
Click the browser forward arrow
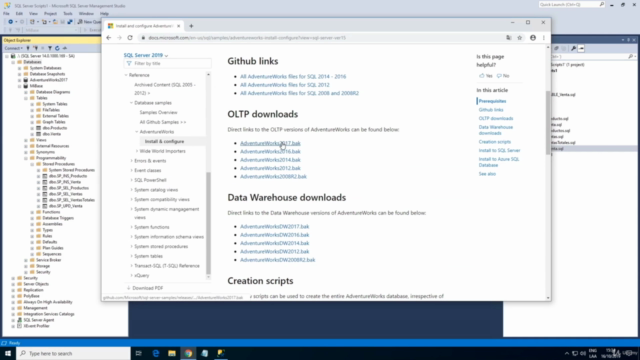pyautogui.click(x=119, y=38)
